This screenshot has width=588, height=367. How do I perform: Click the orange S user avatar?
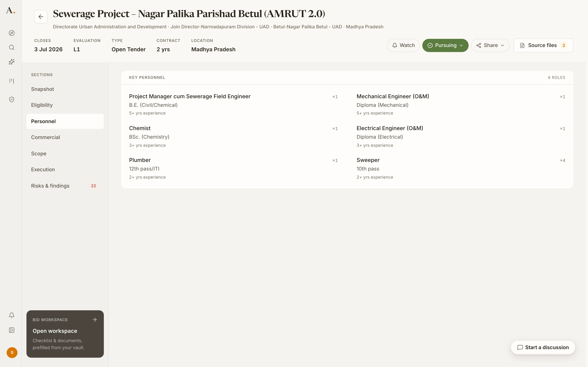click(12, 352)
